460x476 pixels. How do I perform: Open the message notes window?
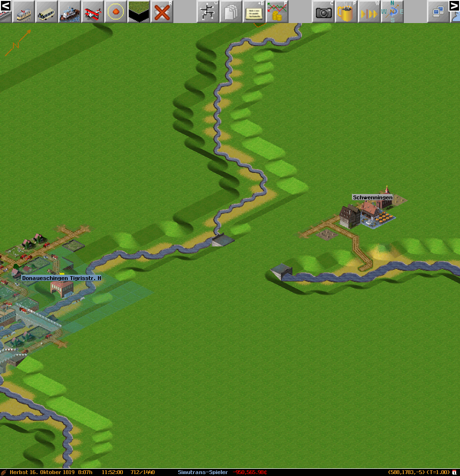click(254, 12)
